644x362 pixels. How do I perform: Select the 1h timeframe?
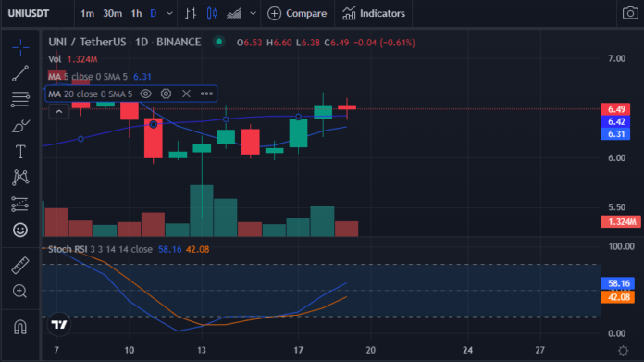point(136,13)
